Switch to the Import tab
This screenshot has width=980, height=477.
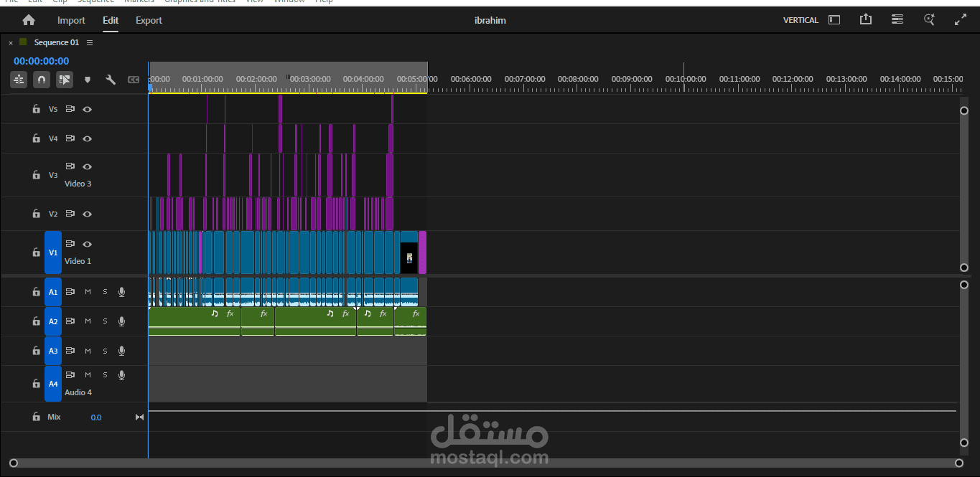[71, 20]
